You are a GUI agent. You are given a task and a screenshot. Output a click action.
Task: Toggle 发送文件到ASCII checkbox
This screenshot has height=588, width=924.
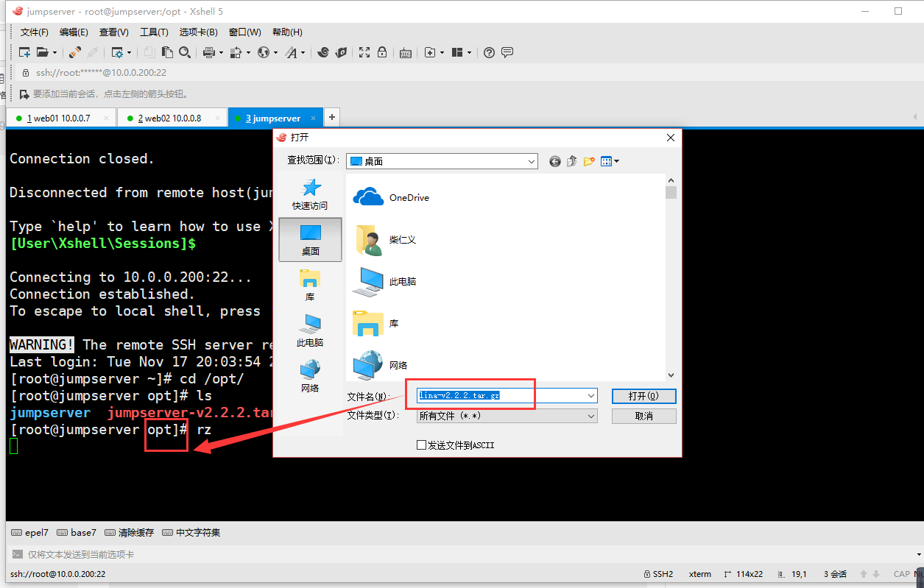pyautogui.click(x=421, y=445)
